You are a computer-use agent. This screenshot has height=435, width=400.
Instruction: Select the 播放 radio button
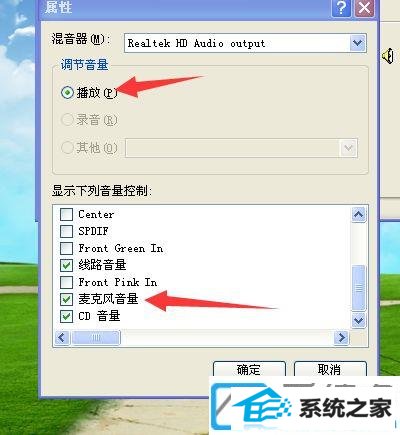[x=67, y=92]
